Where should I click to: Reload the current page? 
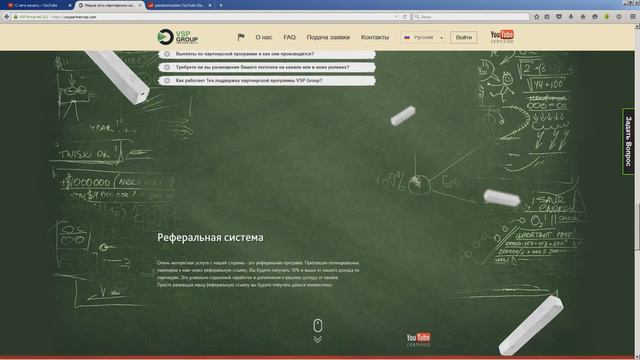pos(405,17)
